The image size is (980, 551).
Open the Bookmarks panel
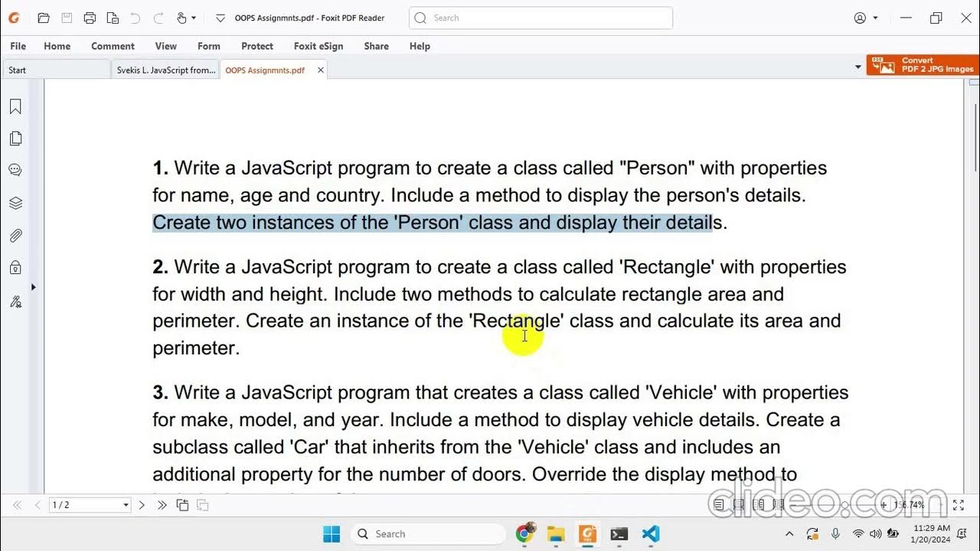15,107
